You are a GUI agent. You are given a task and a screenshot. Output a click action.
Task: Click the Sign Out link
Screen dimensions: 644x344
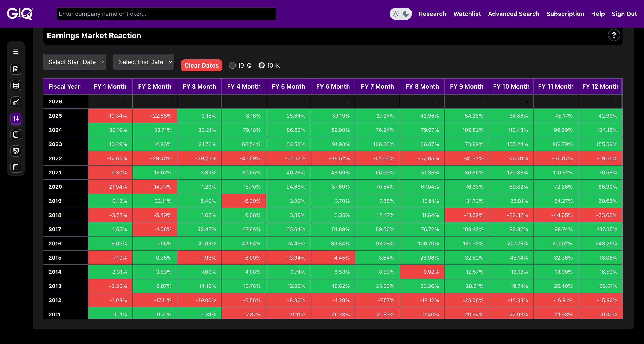click(624, 14)
